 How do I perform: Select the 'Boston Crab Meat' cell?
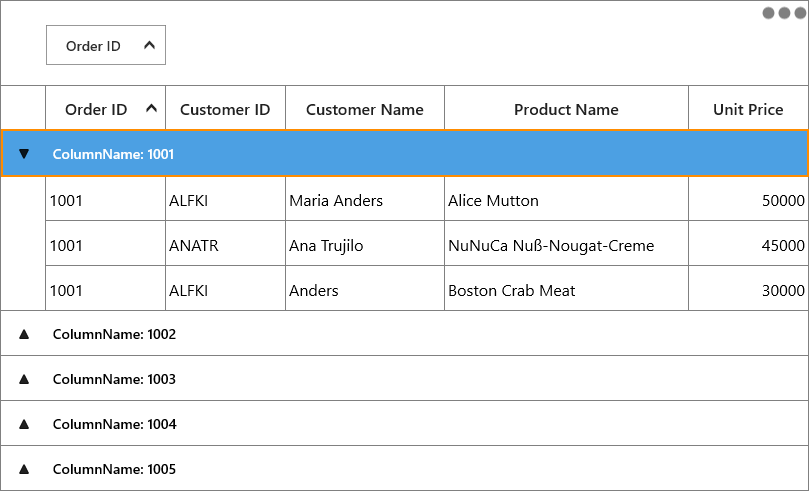pos(566,288)
